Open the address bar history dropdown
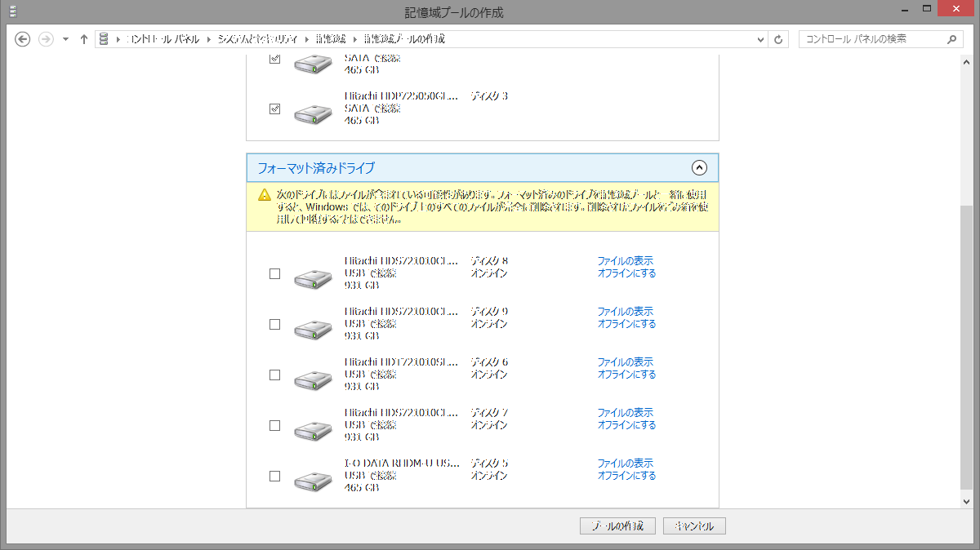The height and width of the screenshot is (550, 980). point(760,39)
